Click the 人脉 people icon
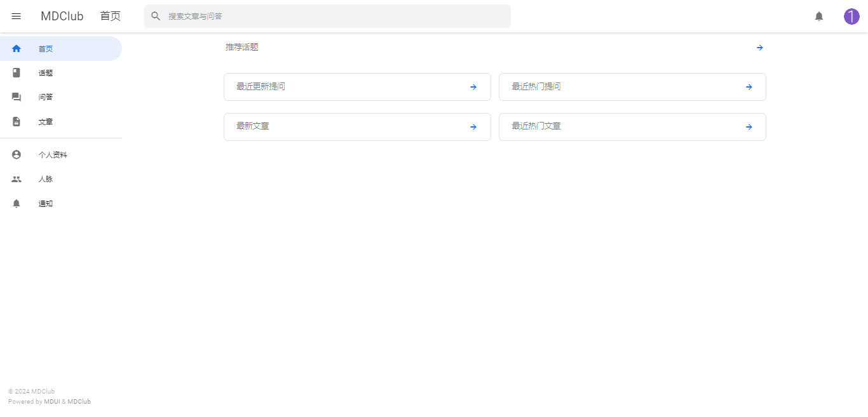 coord(17,179)
